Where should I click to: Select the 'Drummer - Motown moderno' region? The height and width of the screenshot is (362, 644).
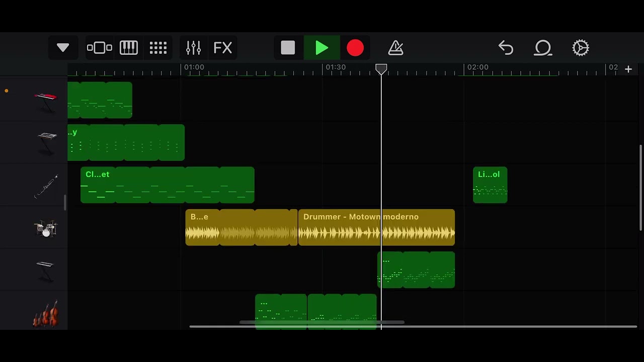tap(376, 227)
